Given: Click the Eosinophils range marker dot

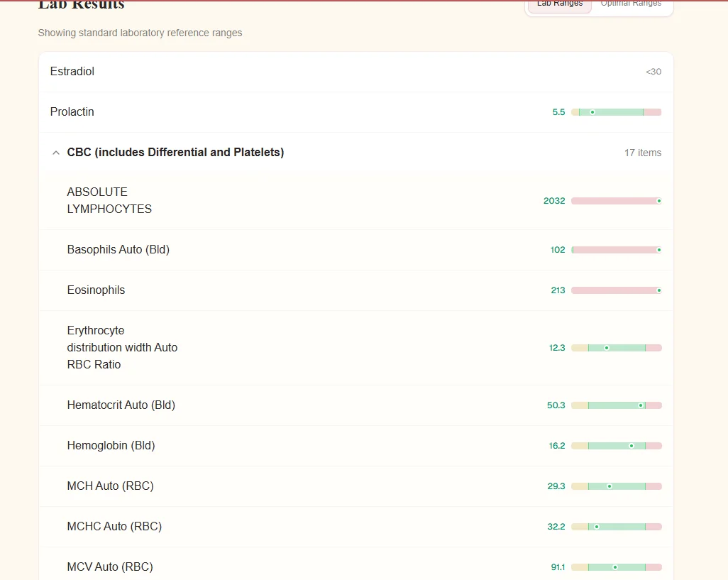Looking at the screenshot, I should pos(659,290).
